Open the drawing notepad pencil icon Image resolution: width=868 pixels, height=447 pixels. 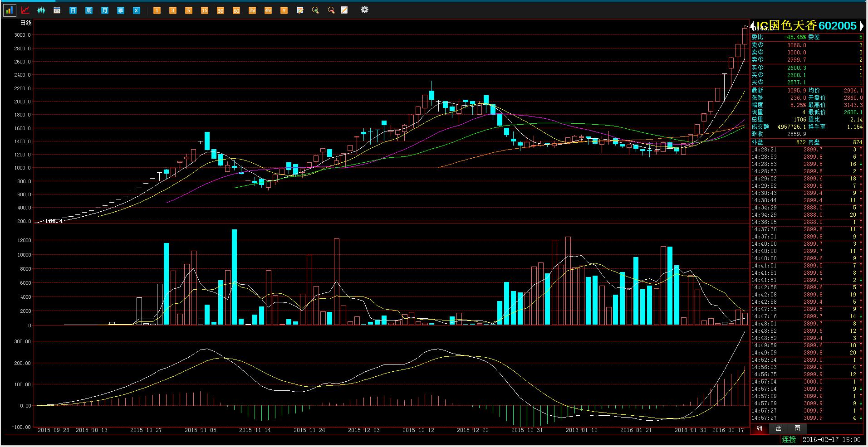(344, 10)
